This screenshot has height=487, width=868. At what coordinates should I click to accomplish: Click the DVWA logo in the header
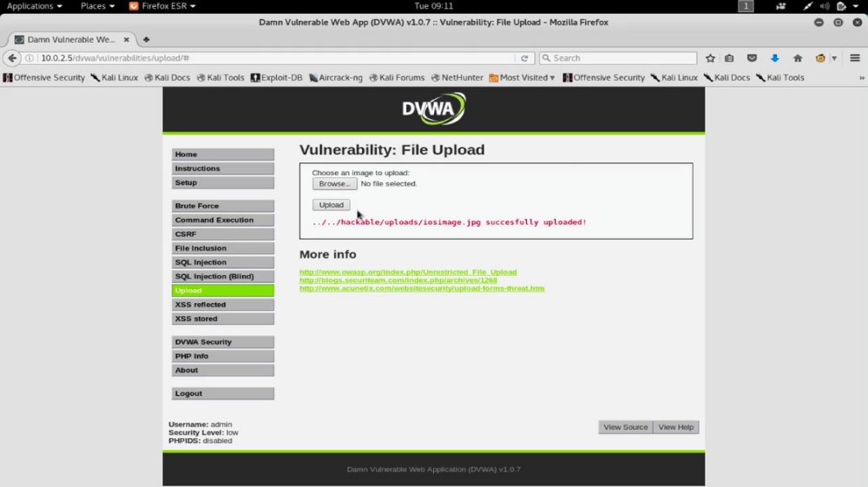433,109
